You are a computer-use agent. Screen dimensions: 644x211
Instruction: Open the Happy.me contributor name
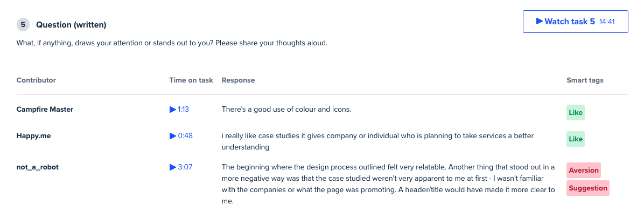coord(34,136)
